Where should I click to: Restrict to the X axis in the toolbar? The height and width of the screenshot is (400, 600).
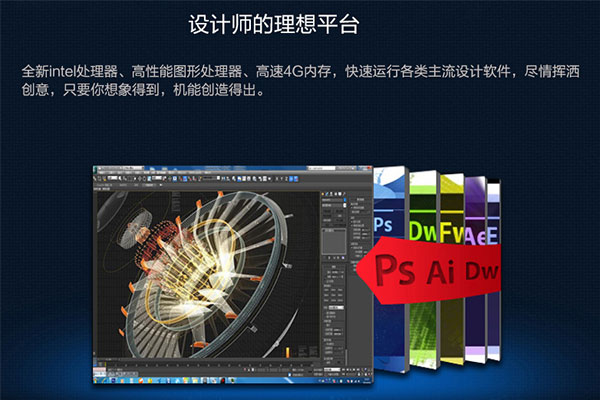[x=278, y=179]
